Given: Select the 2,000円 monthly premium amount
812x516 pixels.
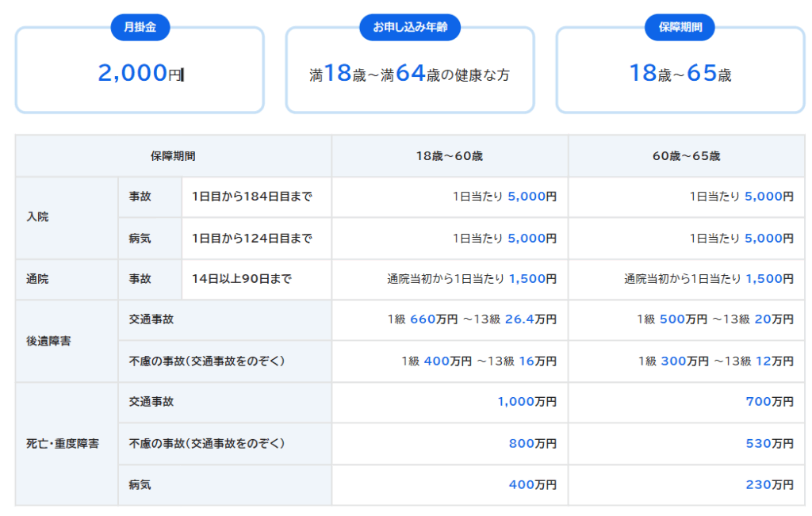Looking at the screenshot, I should point(140,75).
